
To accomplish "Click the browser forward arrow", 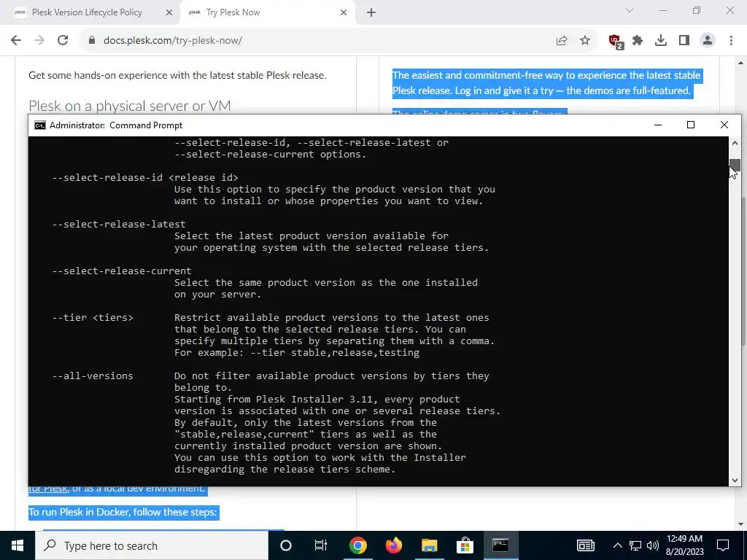I will tap(39, 41).
